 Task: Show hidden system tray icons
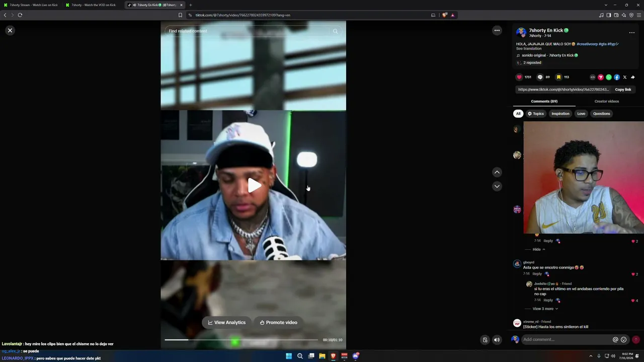(x=591, y=356)
